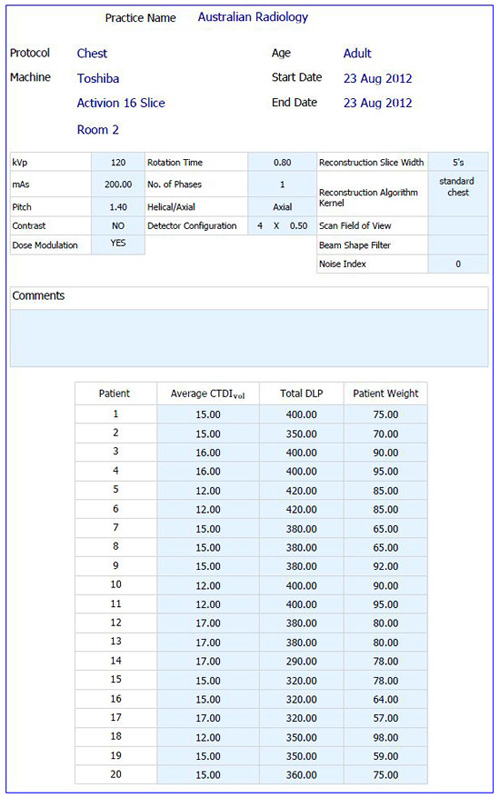500x798 pixels.
Task: Click the Dose Modulation YES field
Action: pyautogui.click(x=118, y=244)
